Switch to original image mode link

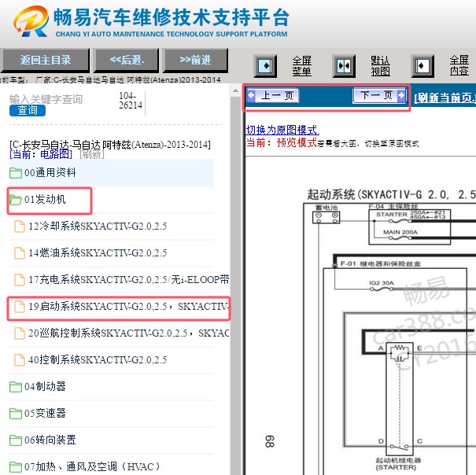point(282,130)
